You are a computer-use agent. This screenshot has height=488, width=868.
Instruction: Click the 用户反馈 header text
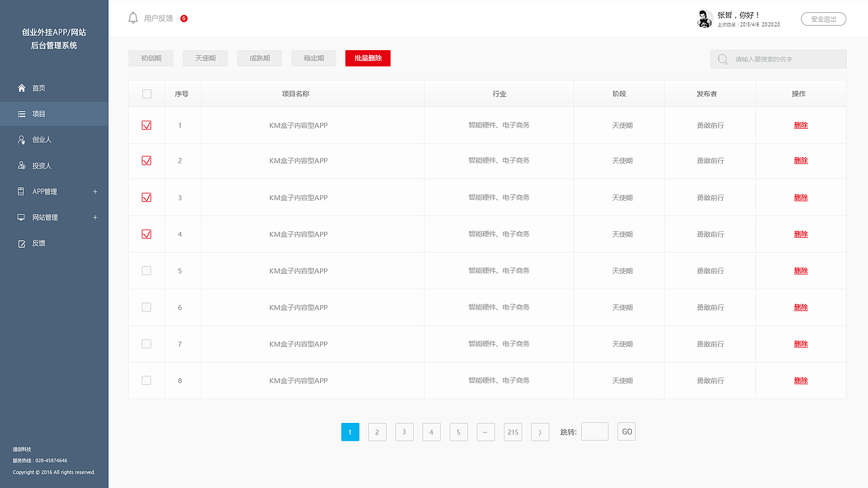tap(158, 18)
